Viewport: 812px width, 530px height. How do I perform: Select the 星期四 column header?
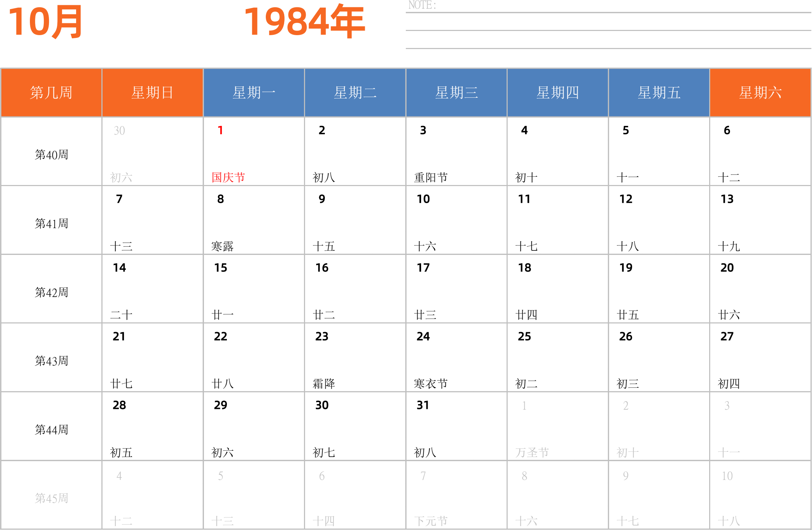click(x=558, y=93)
